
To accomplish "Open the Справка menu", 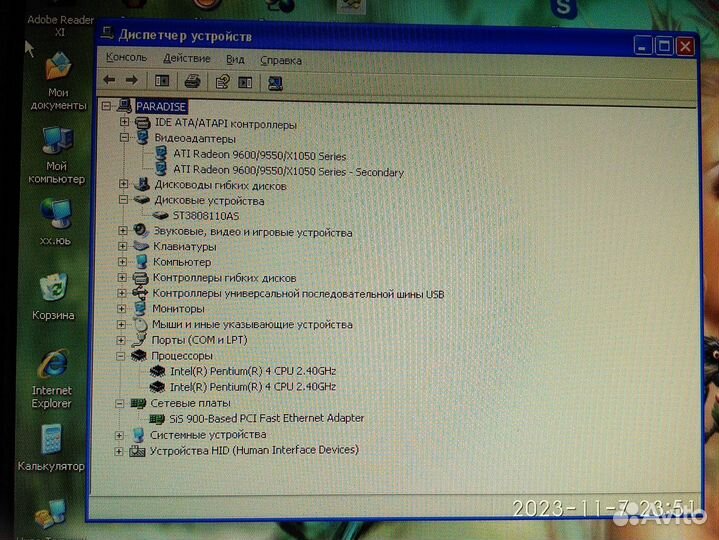I will pyautogui.click(x=281, y=60).
